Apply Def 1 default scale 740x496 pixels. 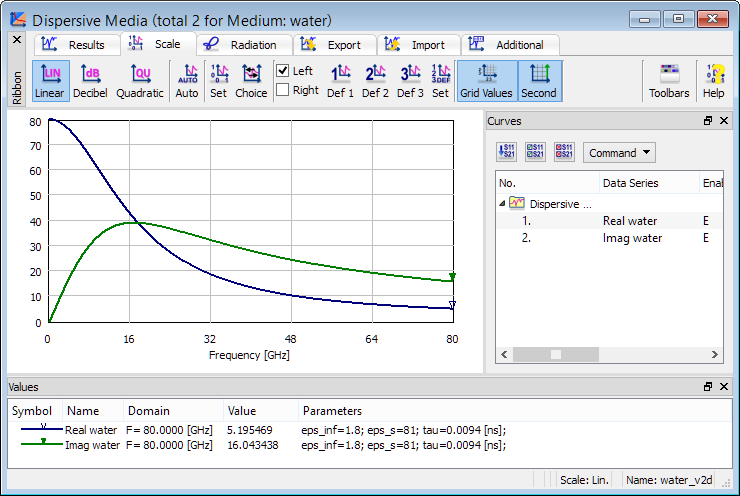(x=340, y=81)
